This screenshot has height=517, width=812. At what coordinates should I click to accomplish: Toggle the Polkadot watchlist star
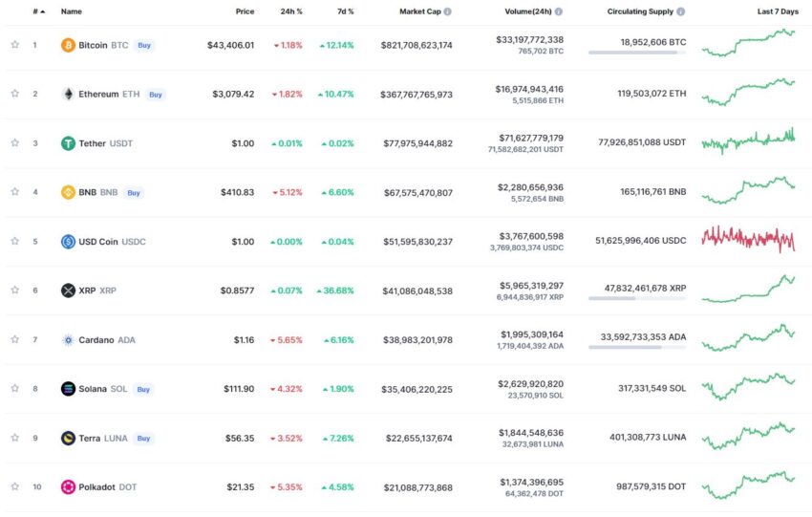15,486
